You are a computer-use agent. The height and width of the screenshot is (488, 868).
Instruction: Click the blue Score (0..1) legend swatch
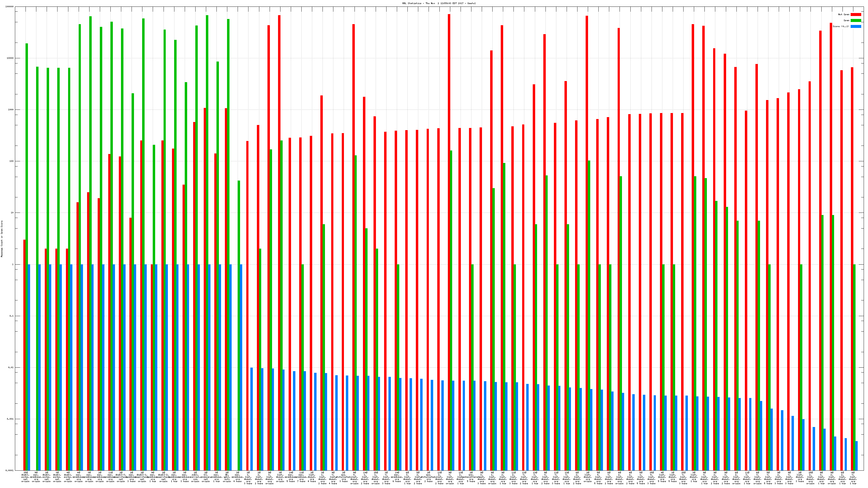pyautogui.click(x=856, y=26)
